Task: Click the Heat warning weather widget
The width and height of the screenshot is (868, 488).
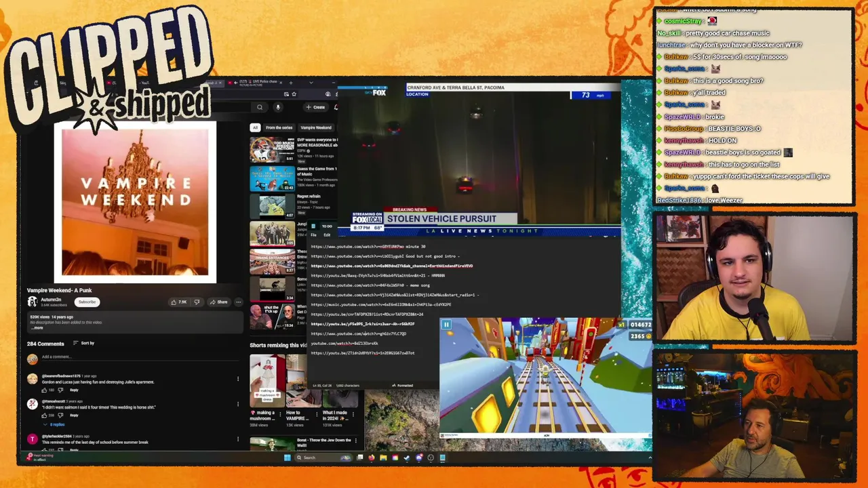Action: [x=39, y=457]
